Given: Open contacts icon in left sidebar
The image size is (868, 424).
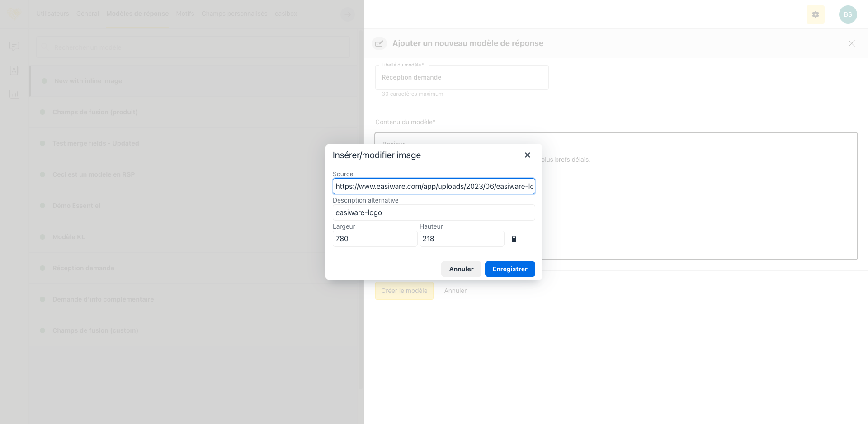Looking at the screenshot, I should pyautogui.click(x=14, y=70).
